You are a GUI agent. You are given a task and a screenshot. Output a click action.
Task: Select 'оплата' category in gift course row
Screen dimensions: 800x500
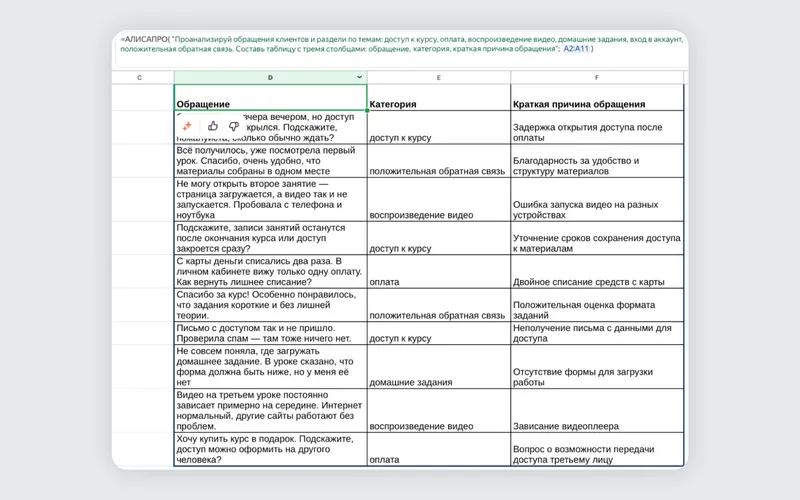(439, 449)
